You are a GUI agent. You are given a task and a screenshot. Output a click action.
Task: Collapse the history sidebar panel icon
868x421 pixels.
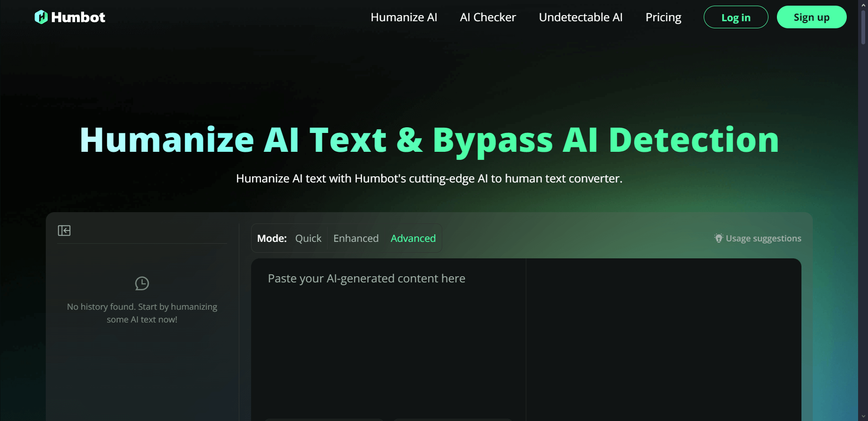pyautogui.click(x=64, y=231)
